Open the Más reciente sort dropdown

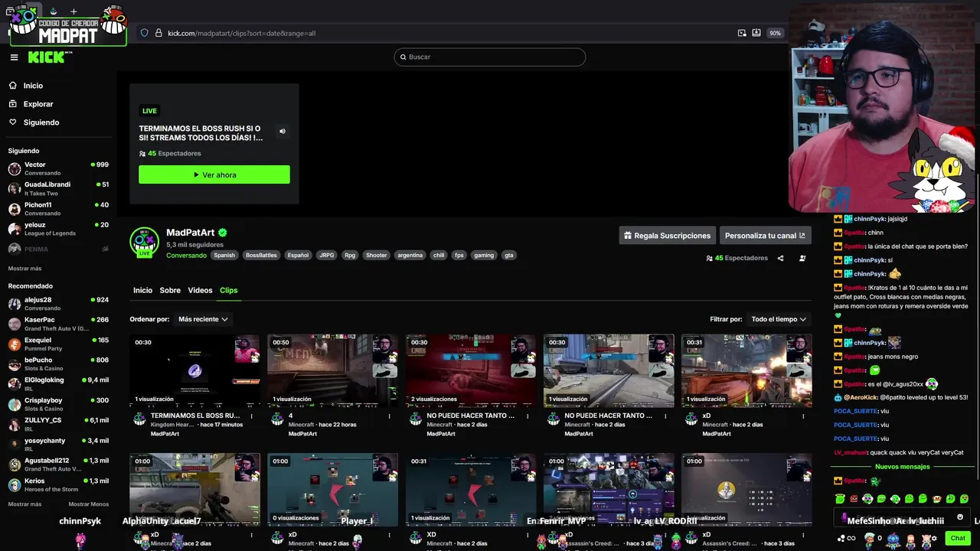[x=203, y=319]
